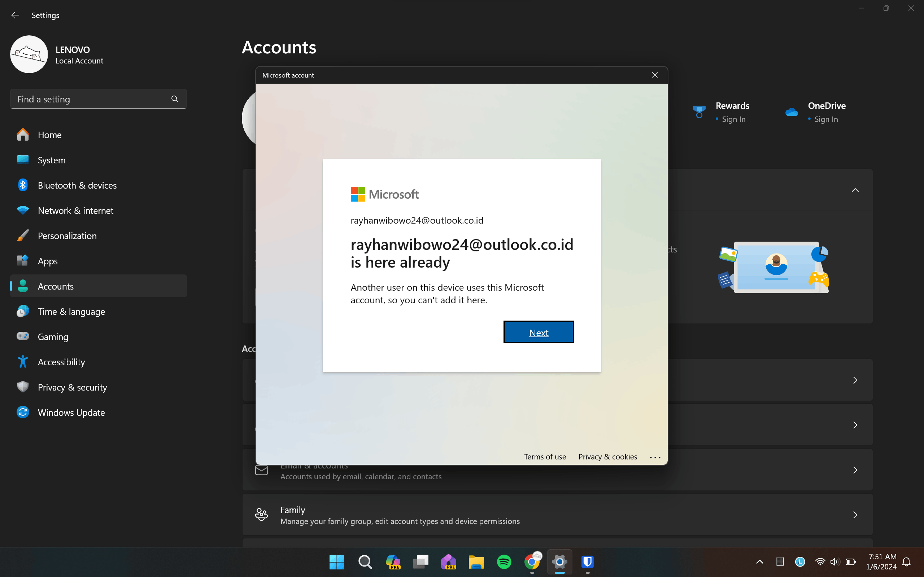Click Privacy & cookies link in dialog
Screen dimensions: 924x577
[607, 456]
